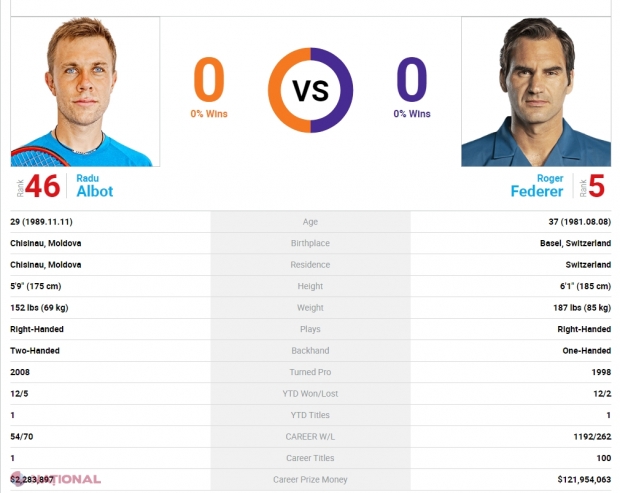Click the purple 0 wins number

(x=412, y=79)
